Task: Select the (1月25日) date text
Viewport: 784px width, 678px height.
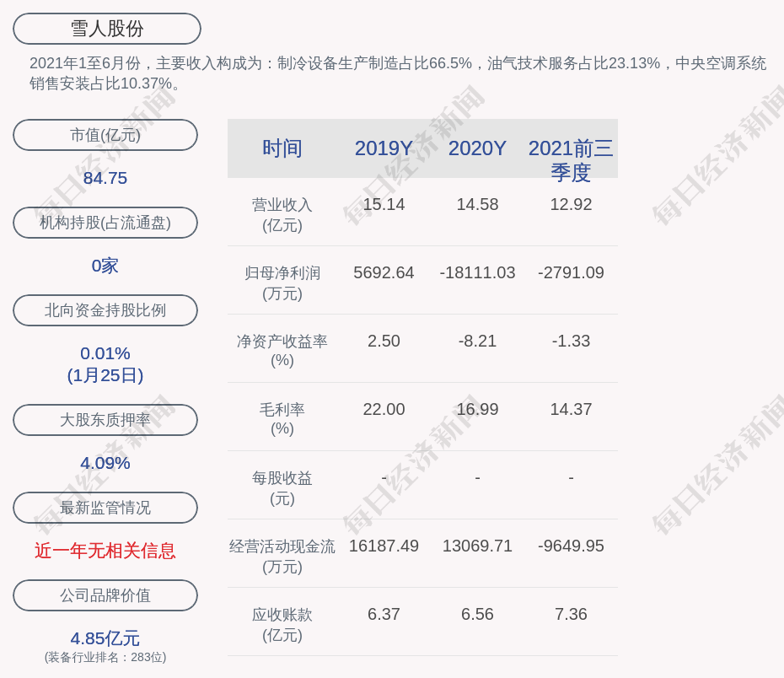Action: [x=105, y=375]
